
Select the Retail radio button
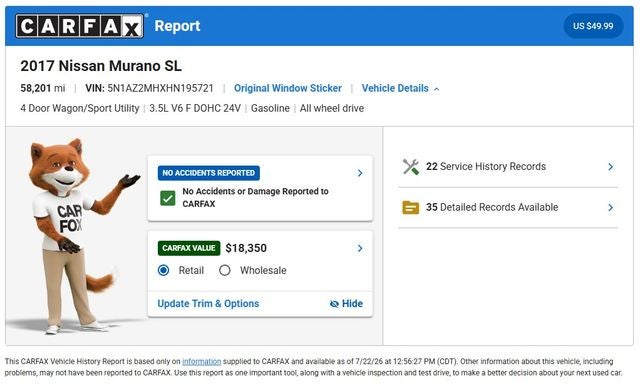[x=163, y=270]
